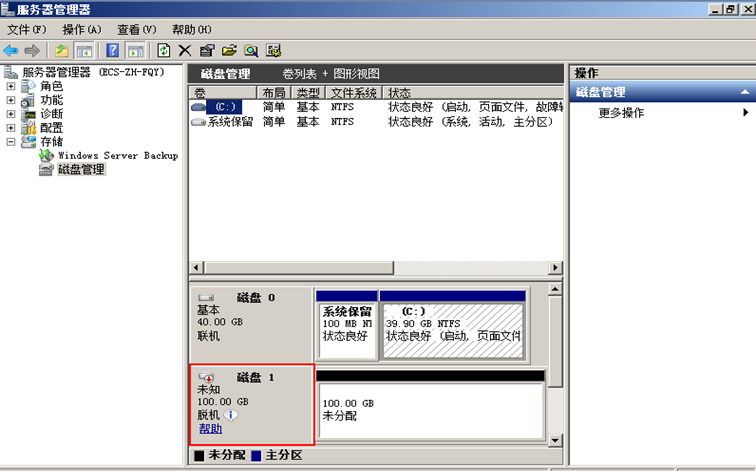Click the Storage (存储) tree icon
Viewport: 756px width, 471px height.
point(28,142)
